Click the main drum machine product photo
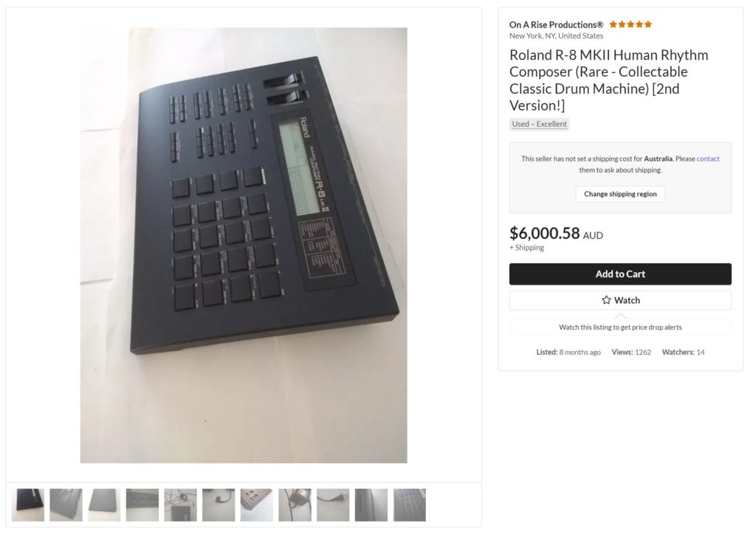 pyautogui.click(x=244, y=245)
